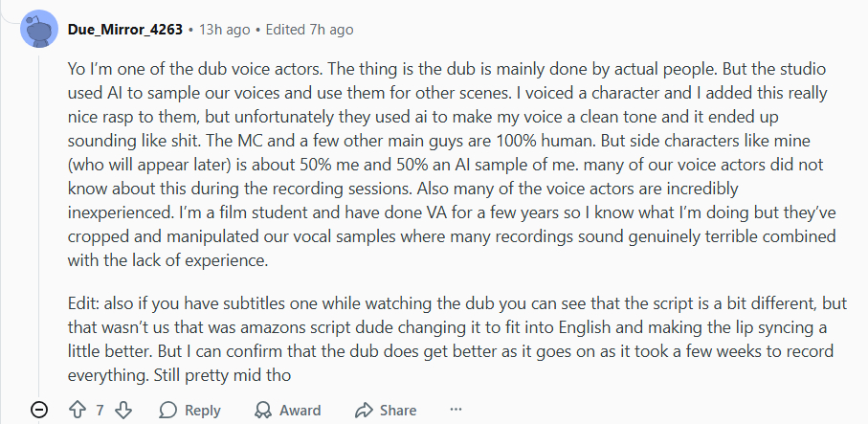Click the "Edited 7h ago" label
This screenshot has width=868, height=424.
(309, 30)
